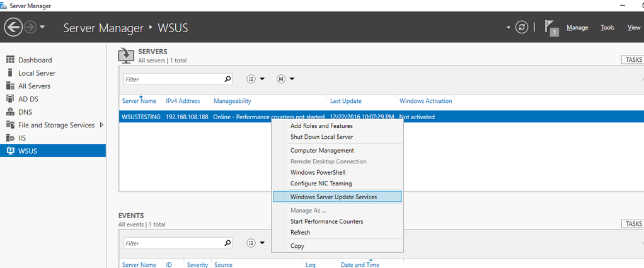644x268 pixels.
Task: Choose Windows Server Update Services
Action: coord(337,197)
